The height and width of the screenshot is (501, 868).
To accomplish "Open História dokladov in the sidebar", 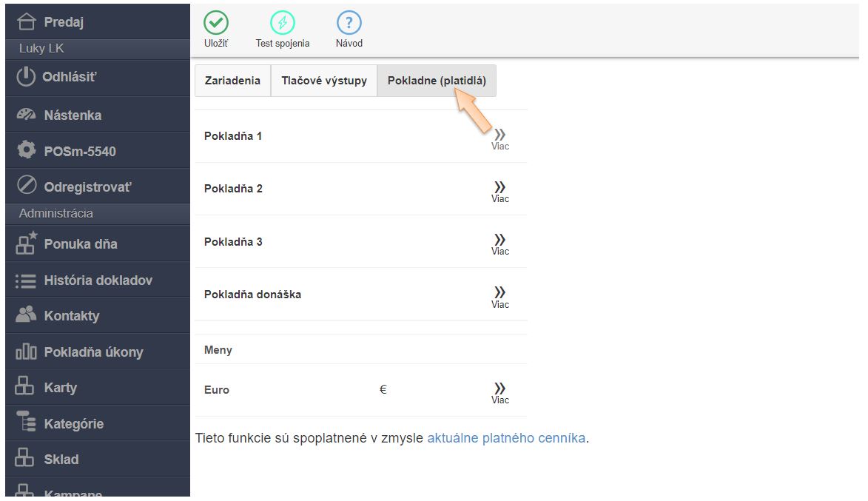I will [98, 280].
